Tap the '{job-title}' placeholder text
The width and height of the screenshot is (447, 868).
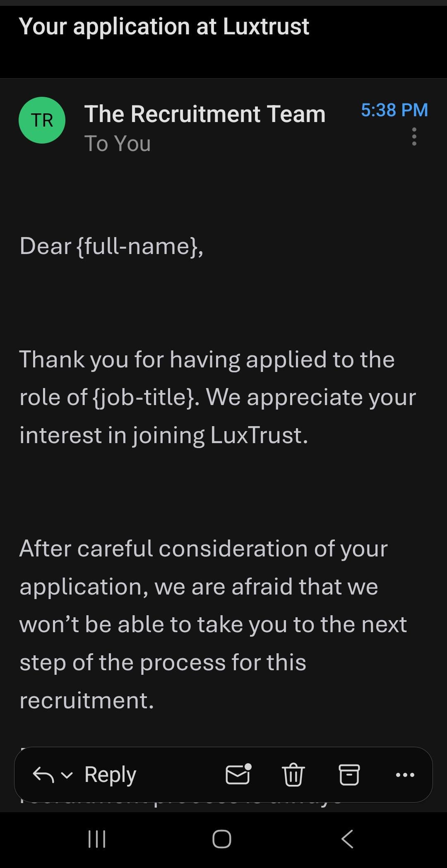coord(143,397)
